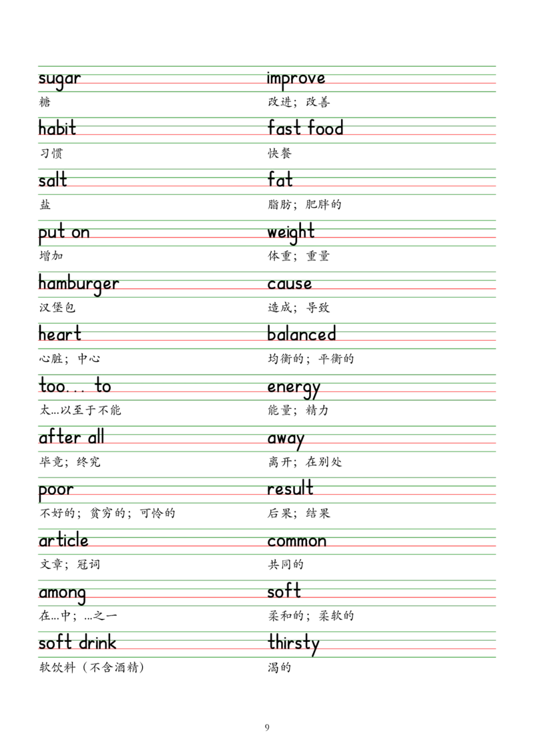Click on the word 'habit'
534x756 pixels.
[57, 129]
